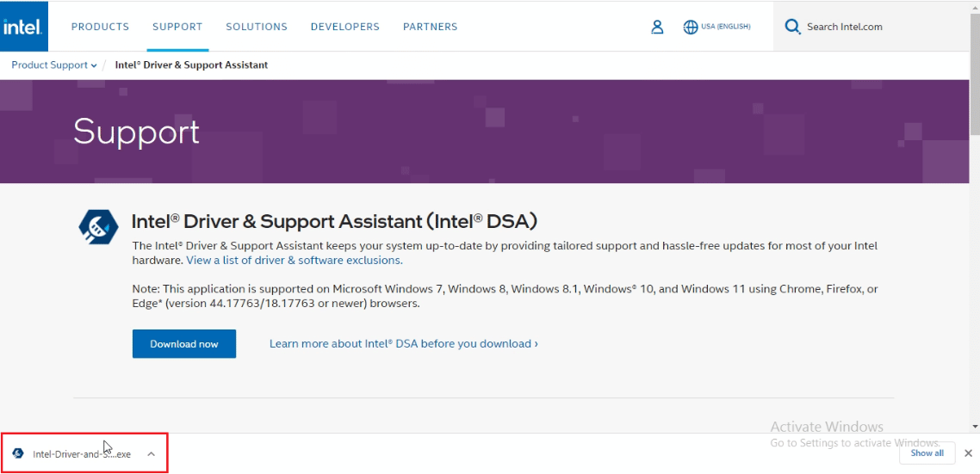Click the Intel DSA wrench logo
980x474 pixels.
[x=99, y=226]
